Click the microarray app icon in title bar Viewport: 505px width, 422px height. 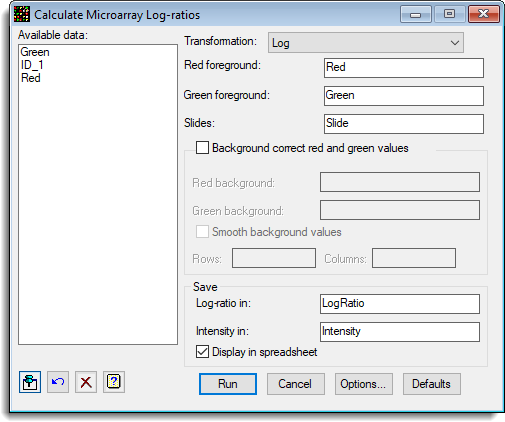(x=22, y=15)
